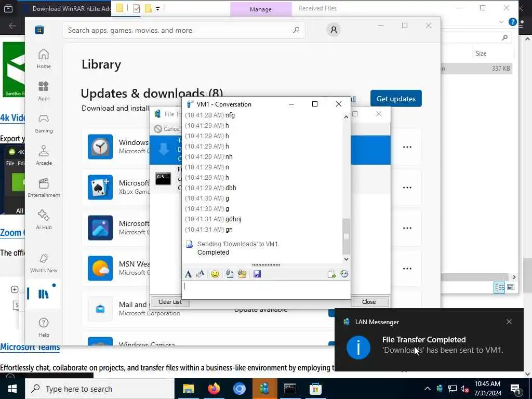532x399 pixels.
Task: Show hidden system tray icons chevron
Action: (x=427, y=389)
